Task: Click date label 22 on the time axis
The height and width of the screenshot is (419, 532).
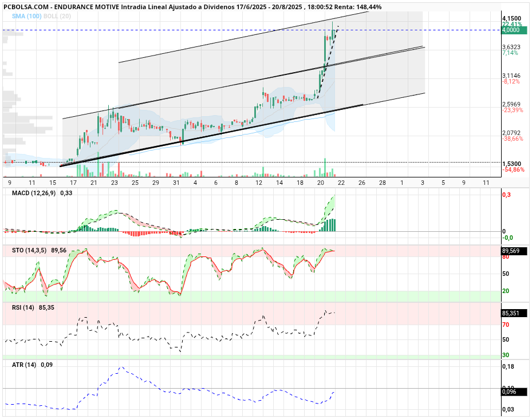Action: [x=341, y=183]
